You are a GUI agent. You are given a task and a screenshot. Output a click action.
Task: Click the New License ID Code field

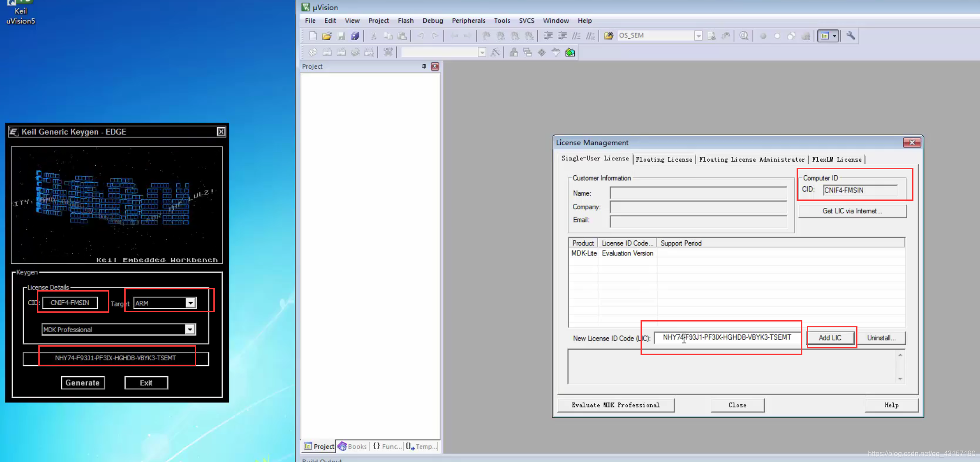[x=727, y=337]
